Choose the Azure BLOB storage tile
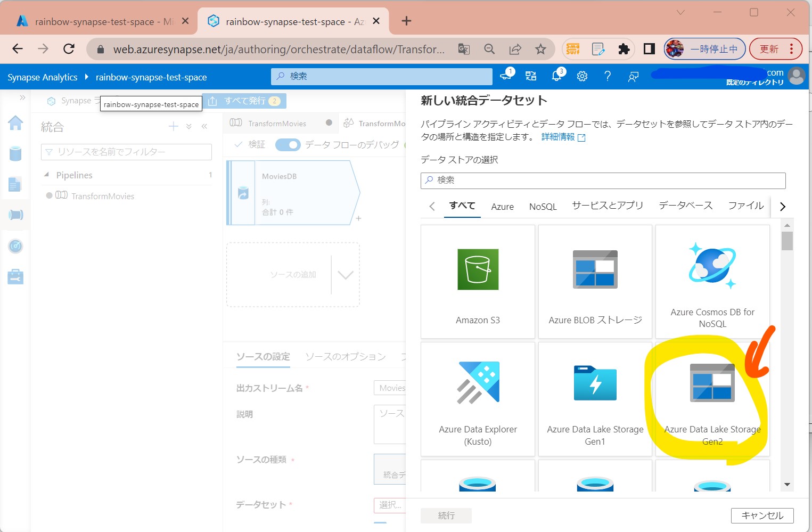Image resolution: width=812 pixels, height=532 pixels. (x=595, y=282)
